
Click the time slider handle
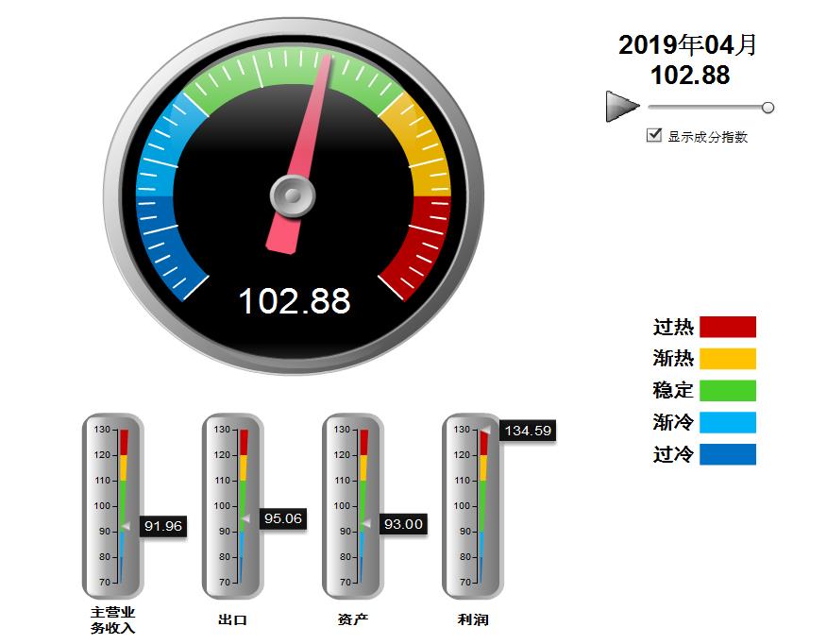pyautogui.click(x=768, y=108)
